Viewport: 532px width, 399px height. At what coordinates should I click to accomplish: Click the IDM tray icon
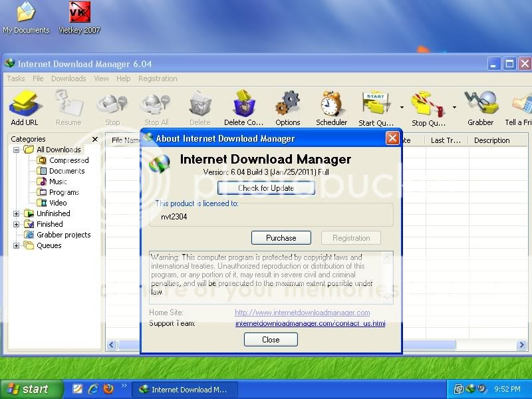pyautogui.click(x=470, y=389)
